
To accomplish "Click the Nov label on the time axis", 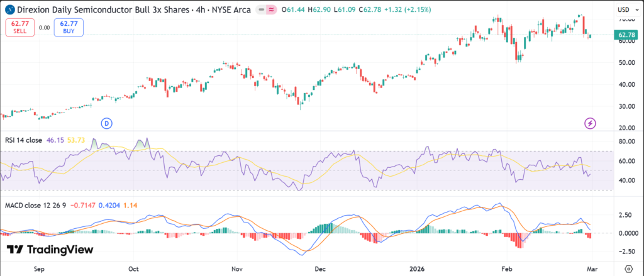I will click(237, 268).
